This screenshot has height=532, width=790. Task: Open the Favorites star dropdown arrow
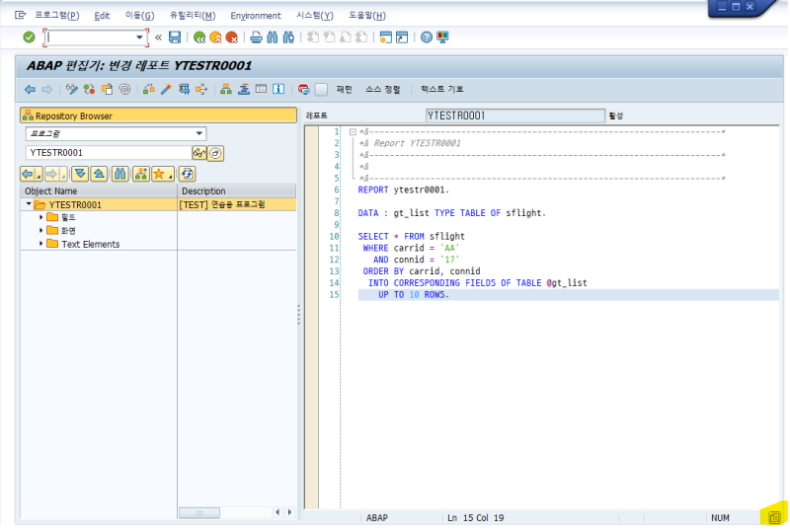[x=171, y=177]
